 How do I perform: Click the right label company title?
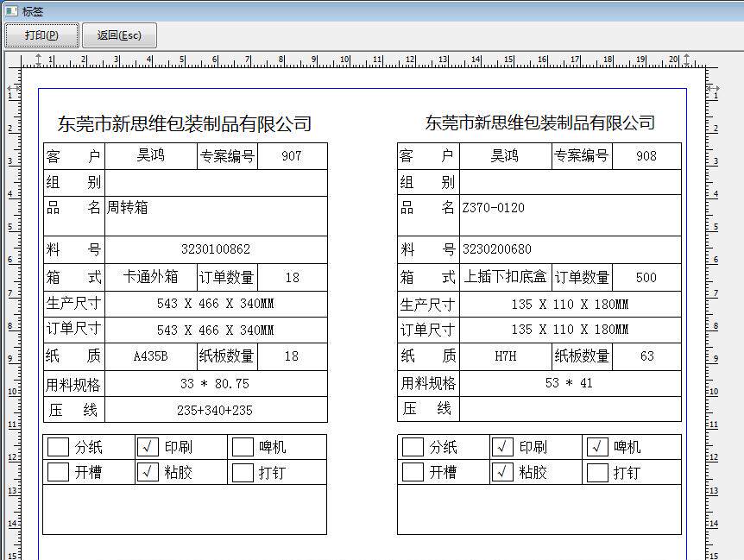click(540, 123)
